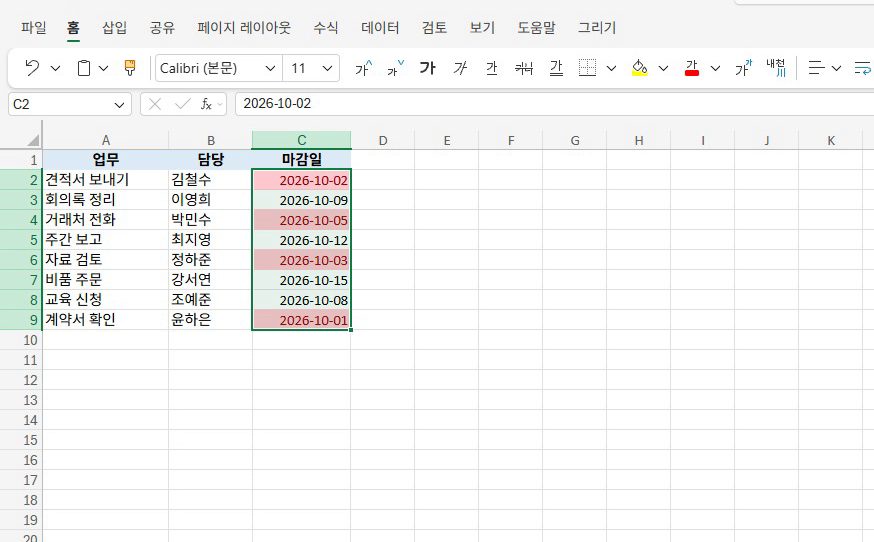The image size is (874, 542).
Task: Click cell 회의록 정리
Action: coord(105,200)
